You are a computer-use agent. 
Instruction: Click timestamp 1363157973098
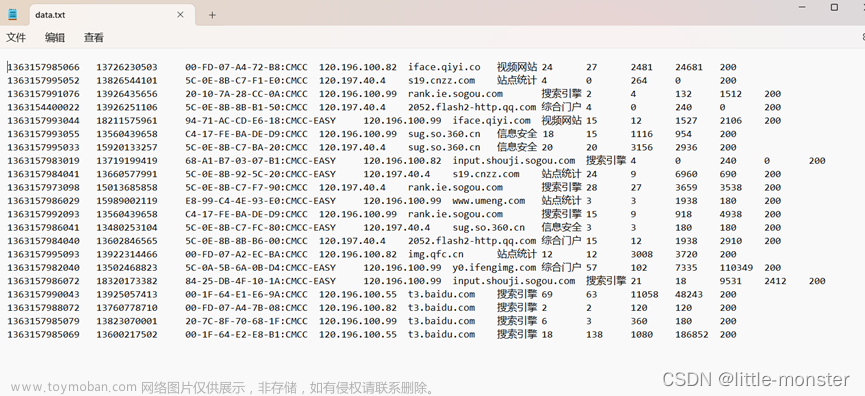(44, 188)
